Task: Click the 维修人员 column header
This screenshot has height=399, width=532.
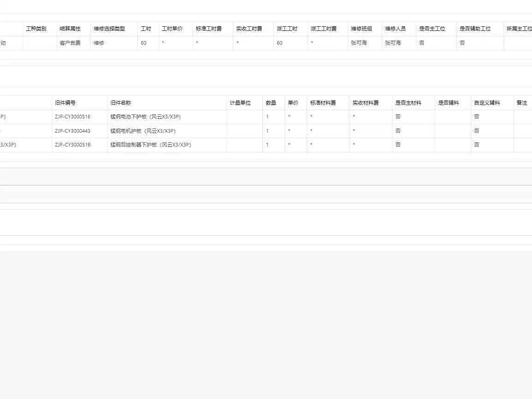Action: [x=395, y=29]
